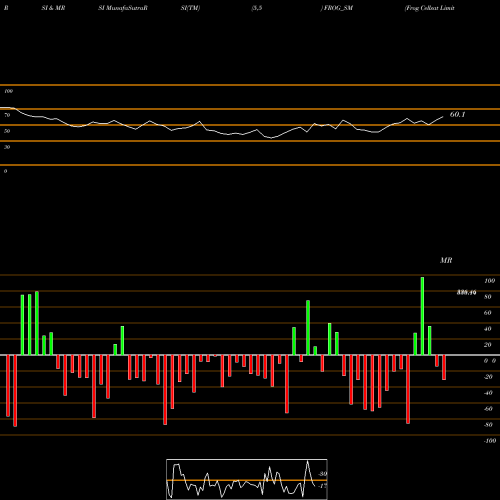Click the FROG_SM symbol text in header
This screenshot has width=500, height=500.
(x=338, y=8)
